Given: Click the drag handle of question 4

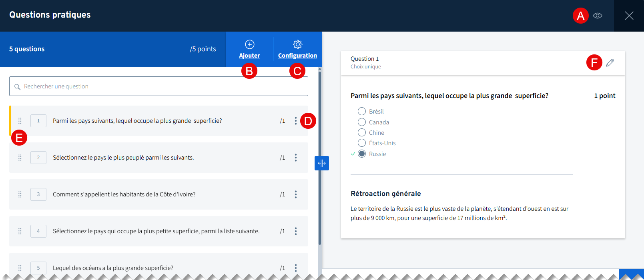Looking at the screenshot, I should tap(20, 231).
